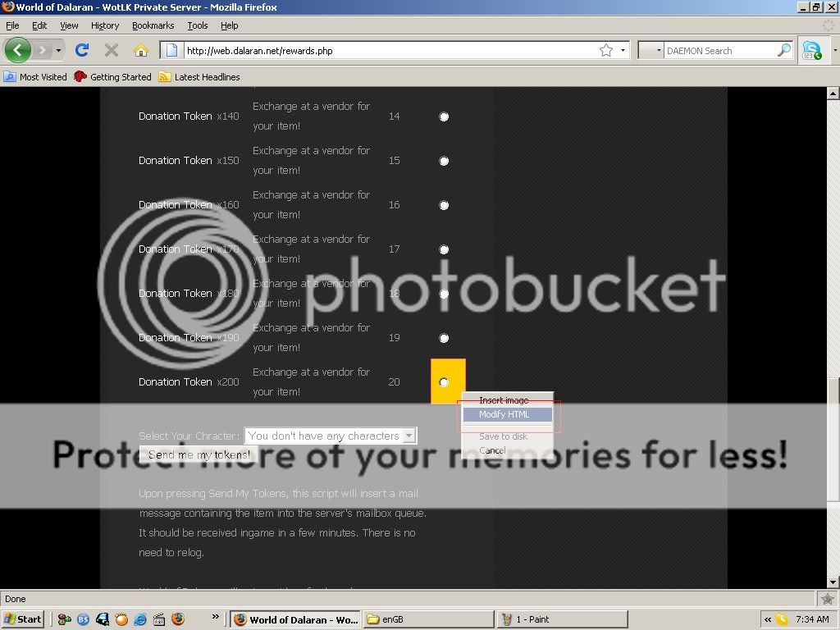Viewport: 840px width, 630px height.
Task: Reload the page with the Refresh icon
Action: [x=82, y=50]
